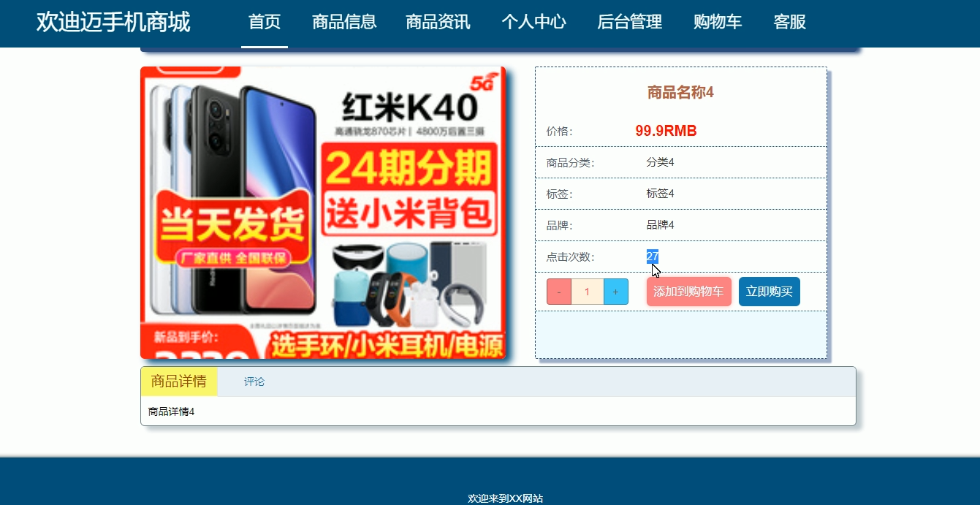Open the 购物车 page
The width and height of the screenshot is (980, 505).
(718, 22)
